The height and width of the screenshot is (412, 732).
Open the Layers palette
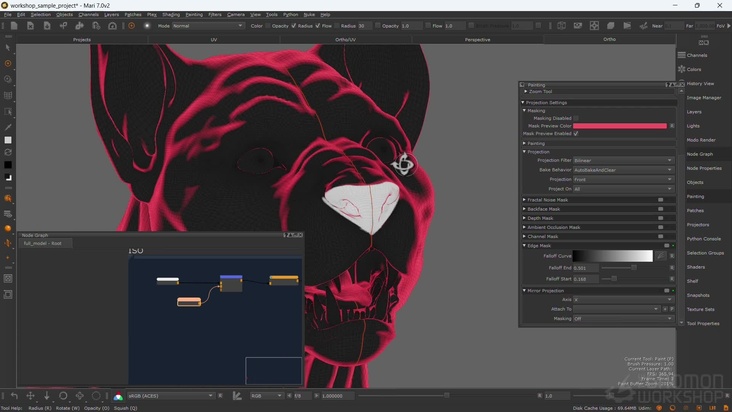point(694,112)
